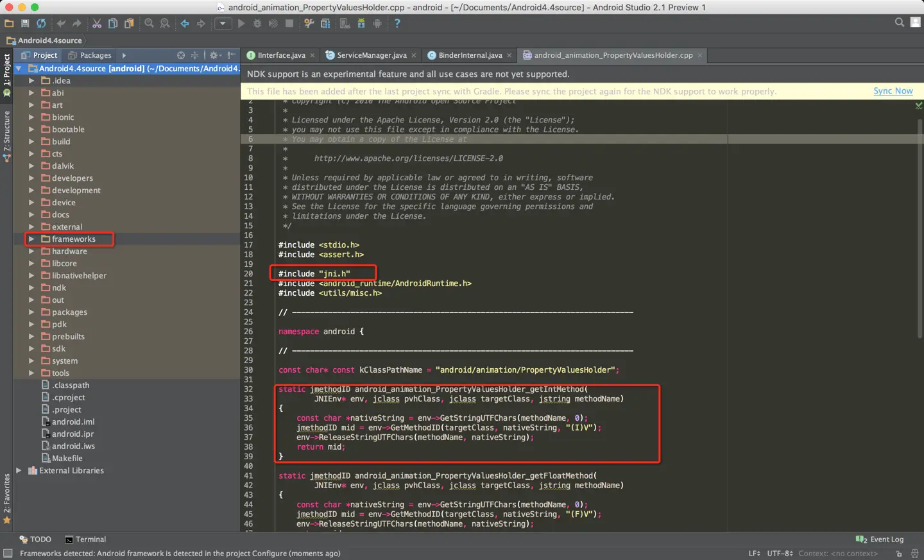Switch to Project view tab
The width and height of the screenshot is (924, 560).
39,55
